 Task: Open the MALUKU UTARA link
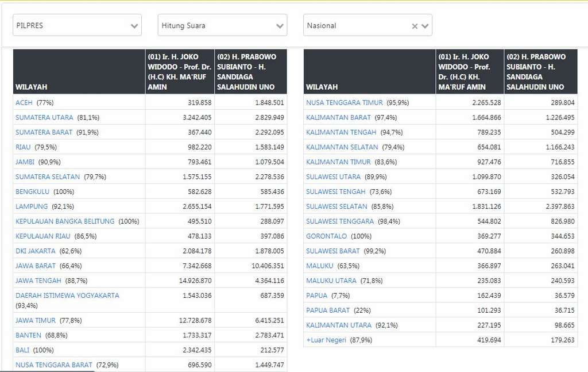[331, 281]
